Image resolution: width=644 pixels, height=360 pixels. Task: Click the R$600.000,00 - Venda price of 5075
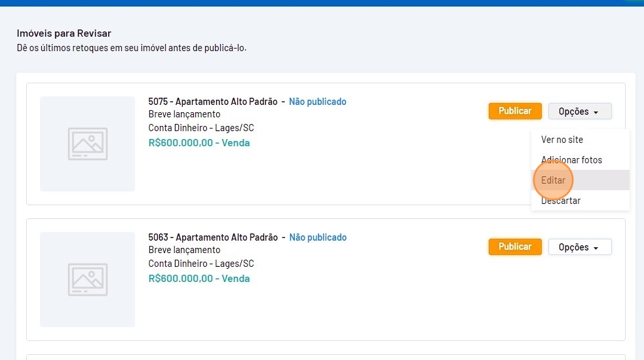(x=199, y=142)
